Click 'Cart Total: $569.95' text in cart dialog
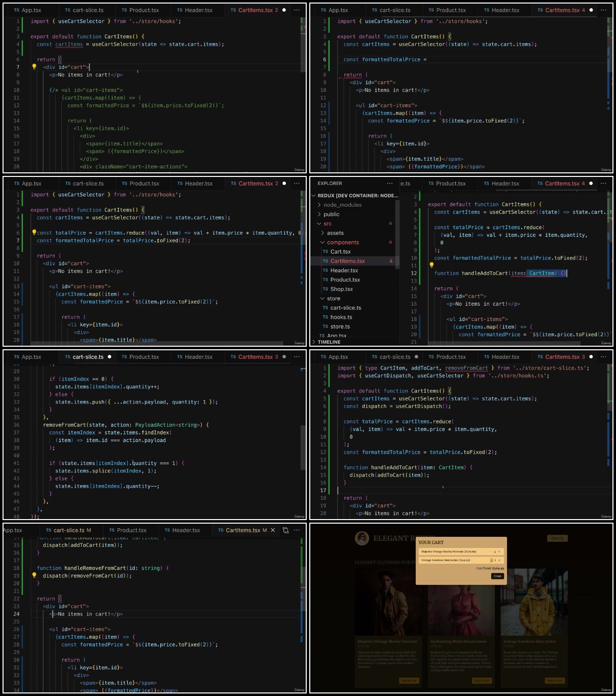The height and width of the screenshot is (696, 616). point(490,568)
